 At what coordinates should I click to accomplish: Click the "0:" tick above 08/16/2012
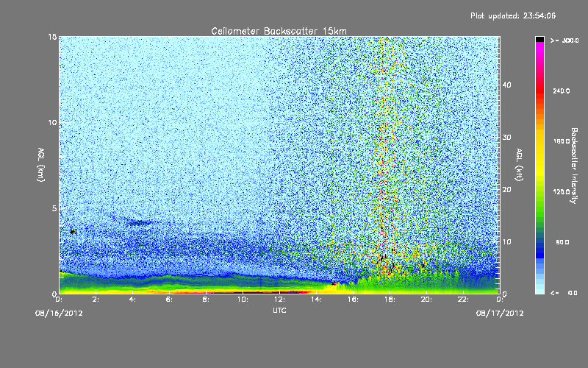coord(59,300)
